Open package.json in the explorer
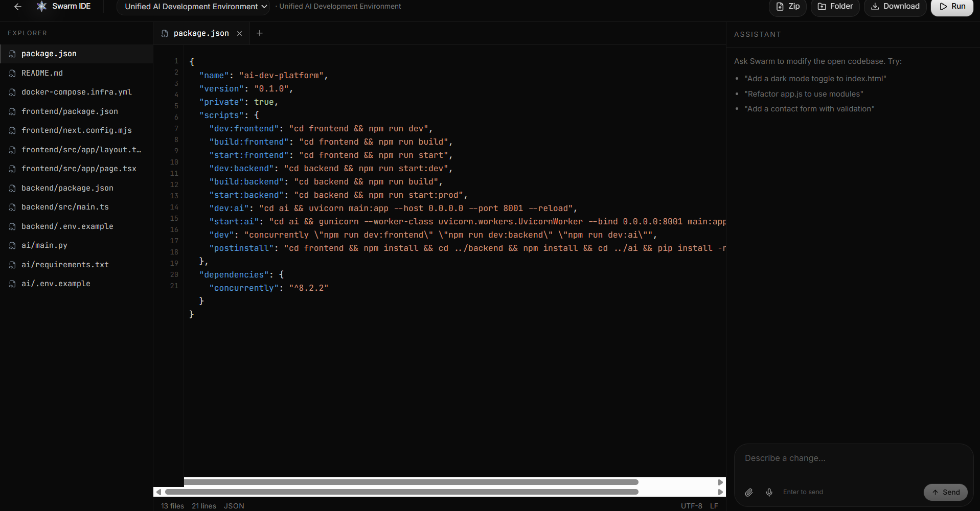Viewport: 980px width, 511px height. click(77, 54)
